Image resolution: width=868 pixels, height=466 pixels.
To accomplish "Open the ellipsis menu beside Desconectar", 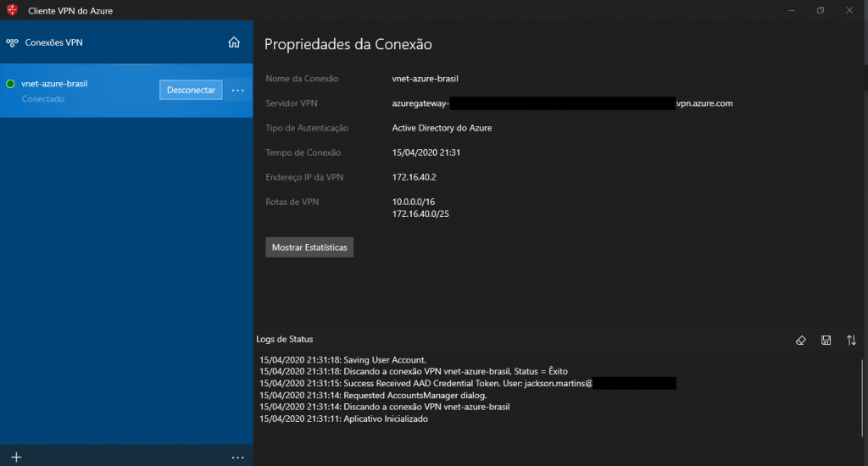I will pos(237,91).
